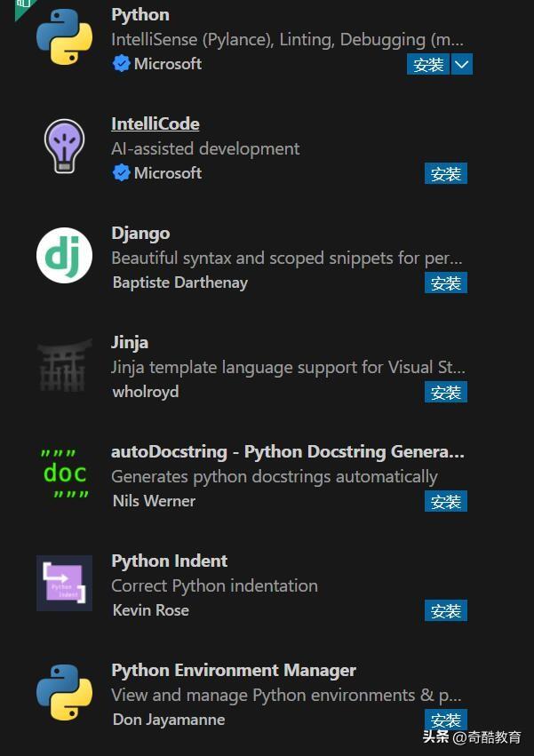534x756 pixels.
Task: Install the Jinja extension
Action: click(446, 392)
